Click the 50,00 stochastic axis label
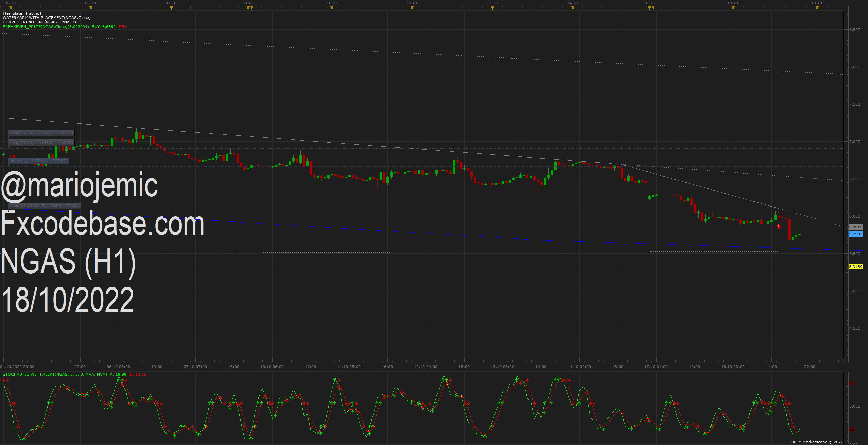 click(x=855, y=406)
